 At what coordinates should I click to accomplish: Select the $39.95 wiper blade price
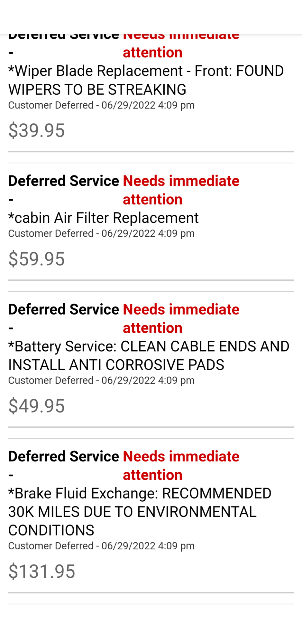tap(36, 130)
